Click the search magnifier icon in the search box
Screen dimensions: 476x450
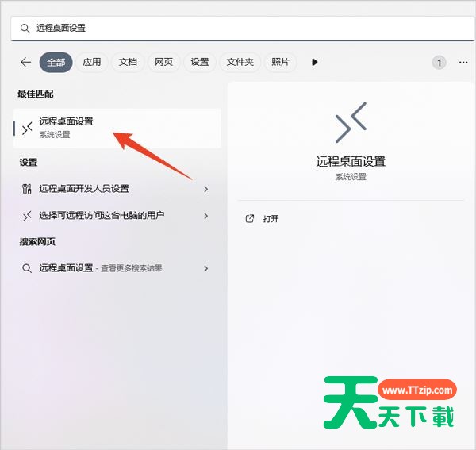(x=25, y=29)
